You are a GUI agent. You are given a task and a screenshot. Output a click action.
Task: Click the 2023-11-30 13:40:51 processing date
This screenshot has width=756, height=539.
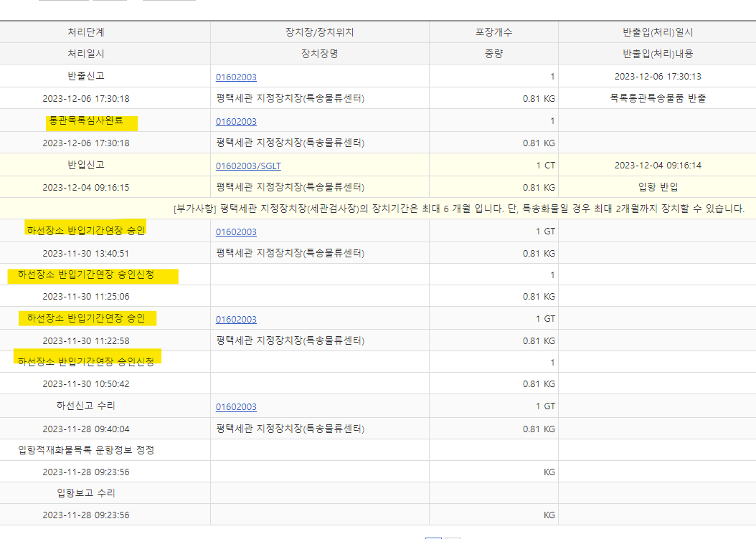(86, 253)
